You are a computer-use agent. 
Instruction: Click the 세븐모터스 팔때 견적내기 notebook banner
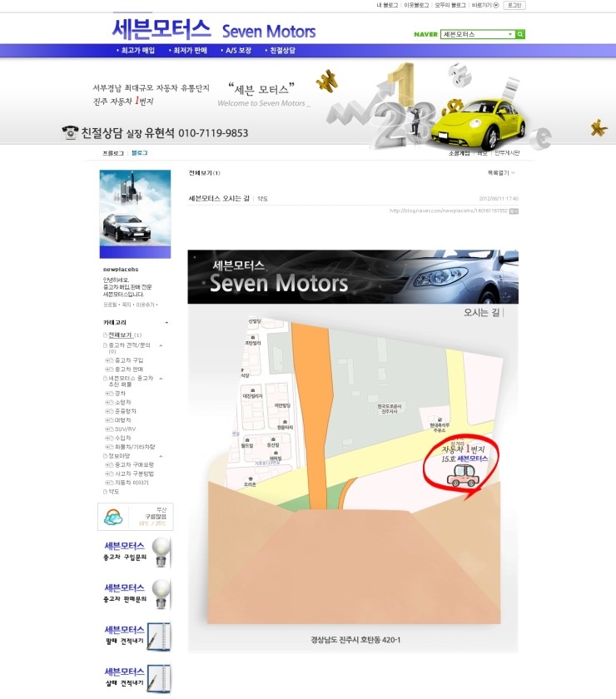(137, 636)
